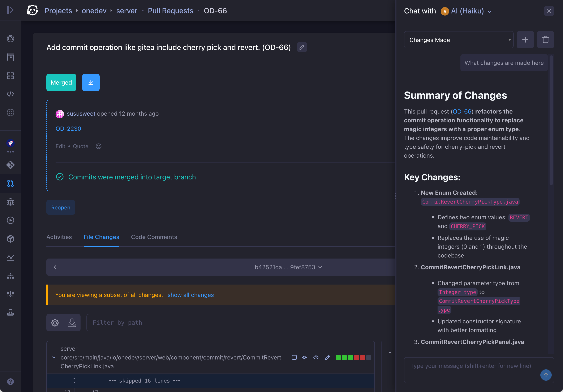Toggle the file reviewed checkbox for CommitRevertCherryPickLink.java

[x=294, y=357]
